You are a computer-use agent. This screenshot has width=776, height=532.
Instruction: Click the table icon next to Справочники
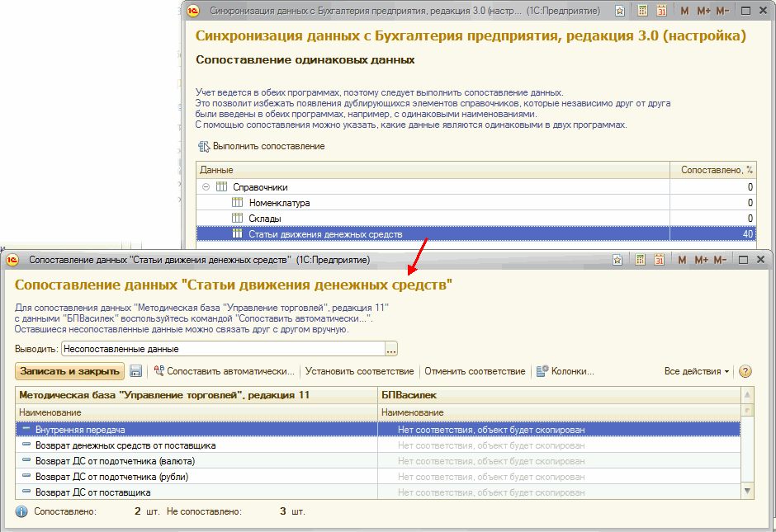coord(222,186)
